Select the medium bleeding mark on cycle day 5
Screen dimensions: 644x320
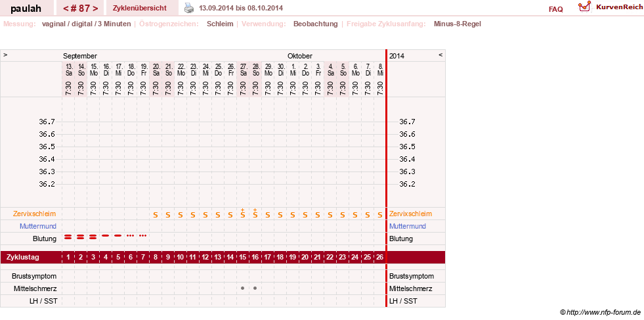click(118, 236)
